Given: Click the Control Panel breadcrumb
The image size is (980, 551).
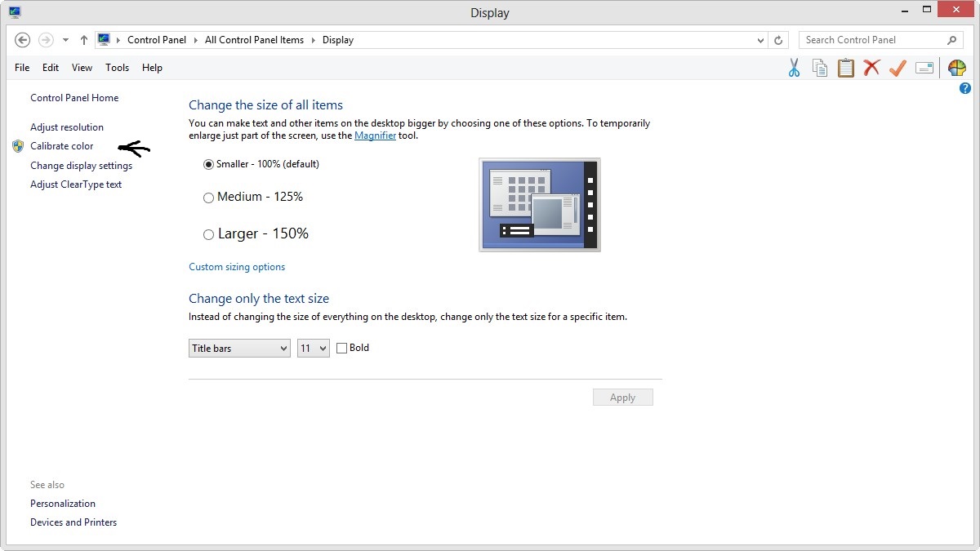Looking at the screenshot, I should point(157,40).
